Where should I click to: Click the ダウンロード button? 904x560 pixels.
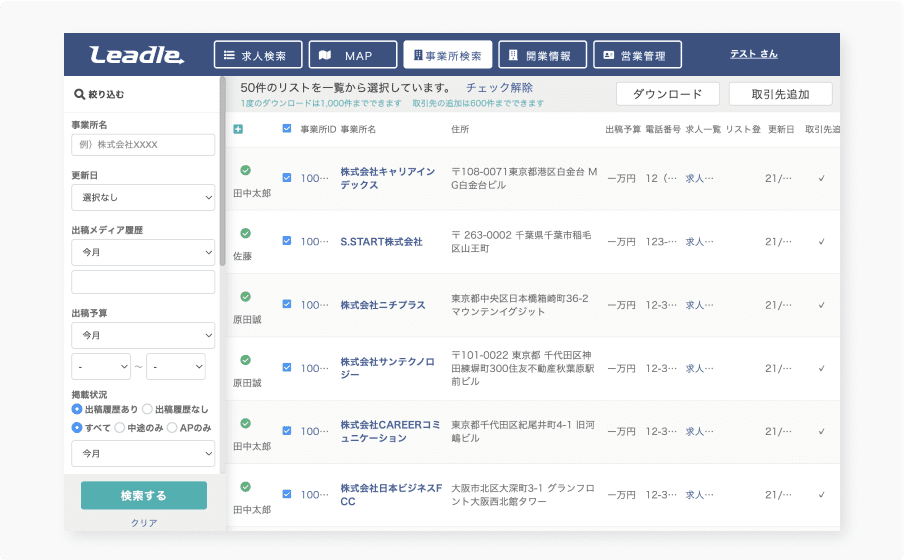668,94
